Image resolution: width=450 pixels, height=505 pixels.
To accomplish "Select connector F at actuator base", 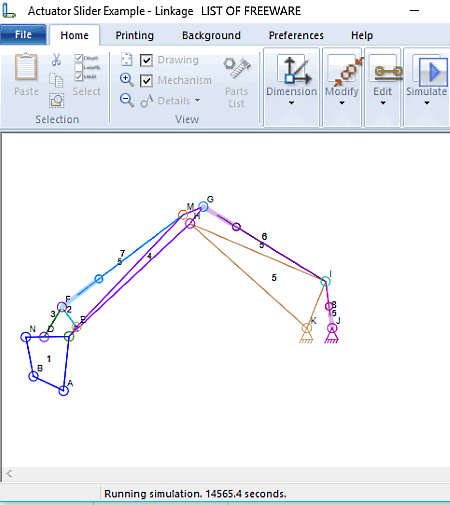I will 62,307.
